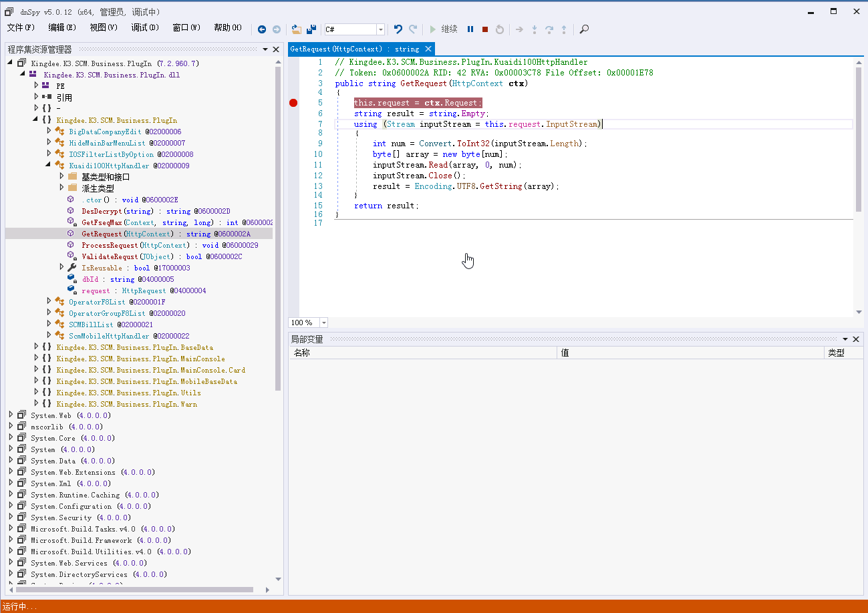Click the assembly explorer horizontal scrollbar
The height and width of the screenshot is (613, 868).
point(134,590)
